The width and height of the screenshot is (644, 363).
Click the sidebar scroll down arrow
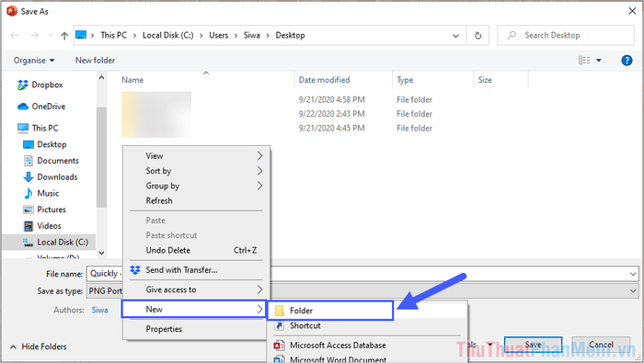point(101,253)
